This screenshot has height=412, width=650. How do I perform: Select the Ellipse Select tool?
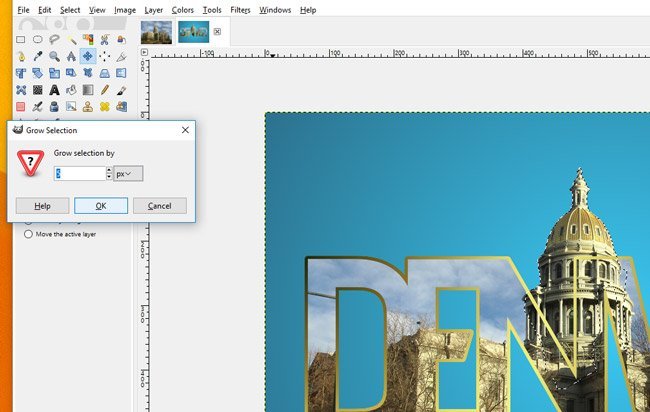click(38, 39)
